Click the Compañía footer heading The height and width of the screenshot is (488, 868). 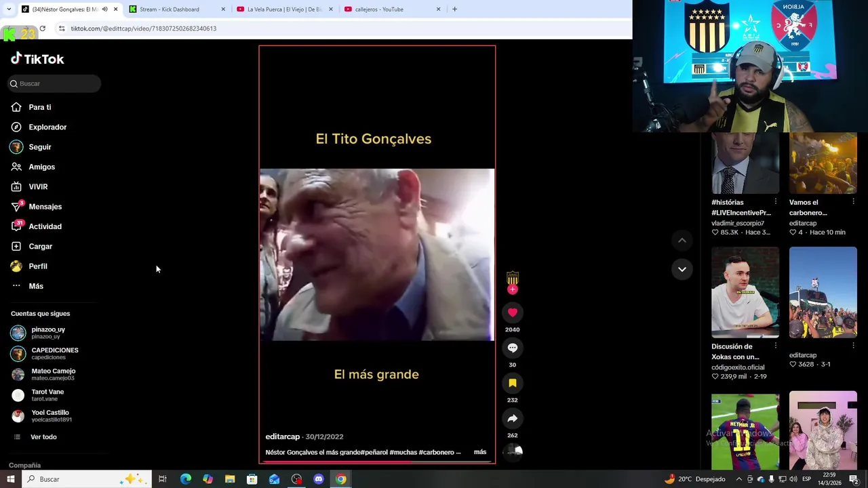[25, 466]
